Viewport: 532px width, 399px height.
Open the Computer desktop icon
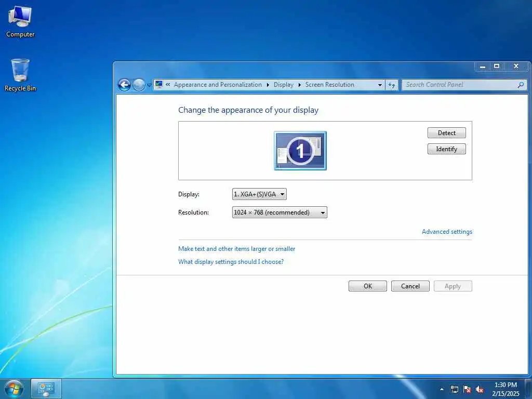pos(20,22)
